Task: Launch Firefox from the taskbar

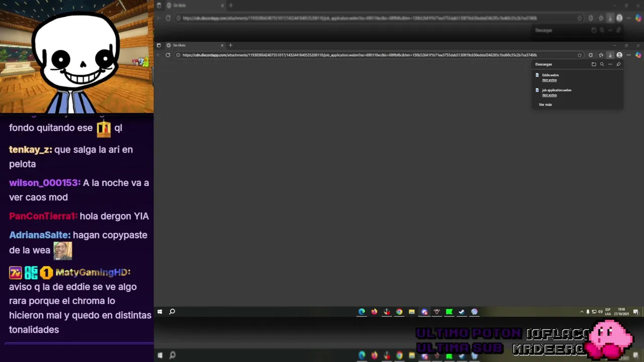Action: coord(374,312)
